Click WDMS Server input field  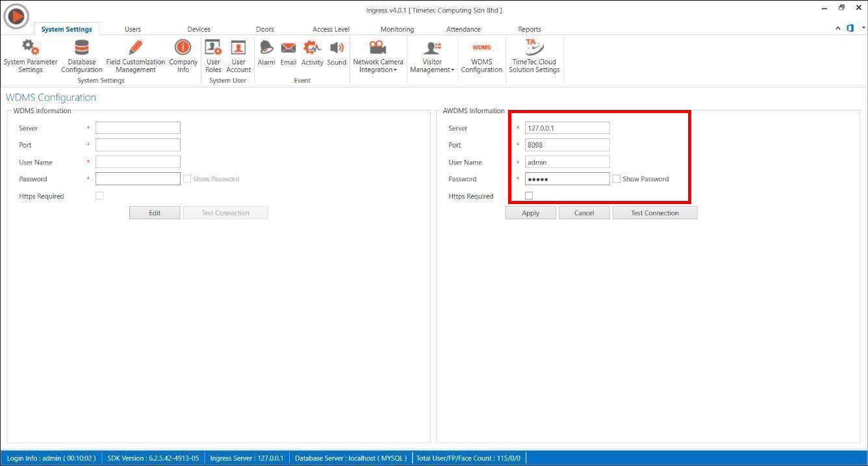click(138, 128)
